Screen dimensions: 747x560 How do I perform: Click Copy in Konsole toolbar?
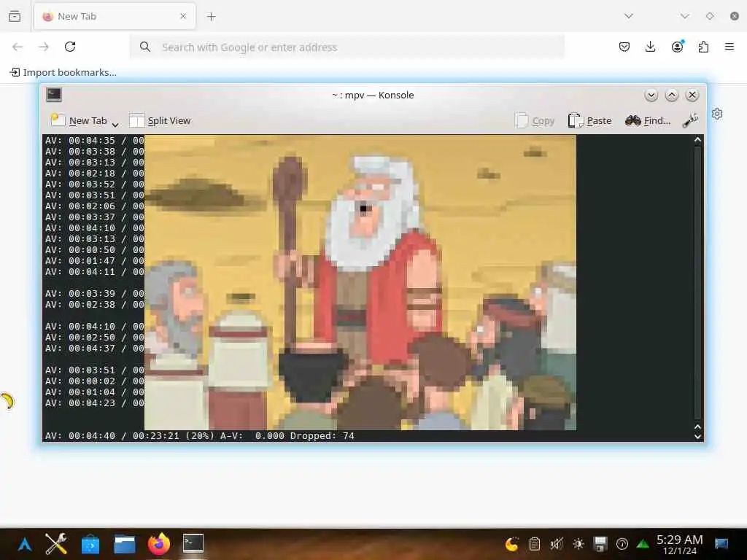tap(535, 120)
